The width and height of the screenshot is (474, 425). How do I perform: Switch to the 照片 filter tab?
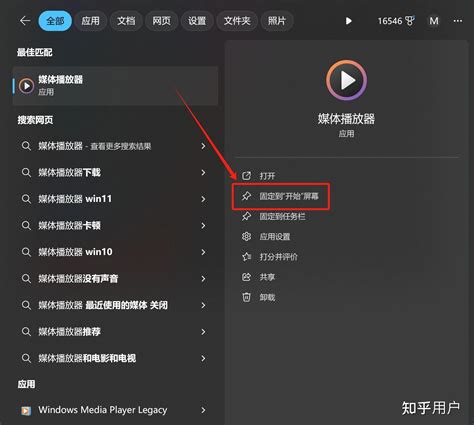(277, 21)
